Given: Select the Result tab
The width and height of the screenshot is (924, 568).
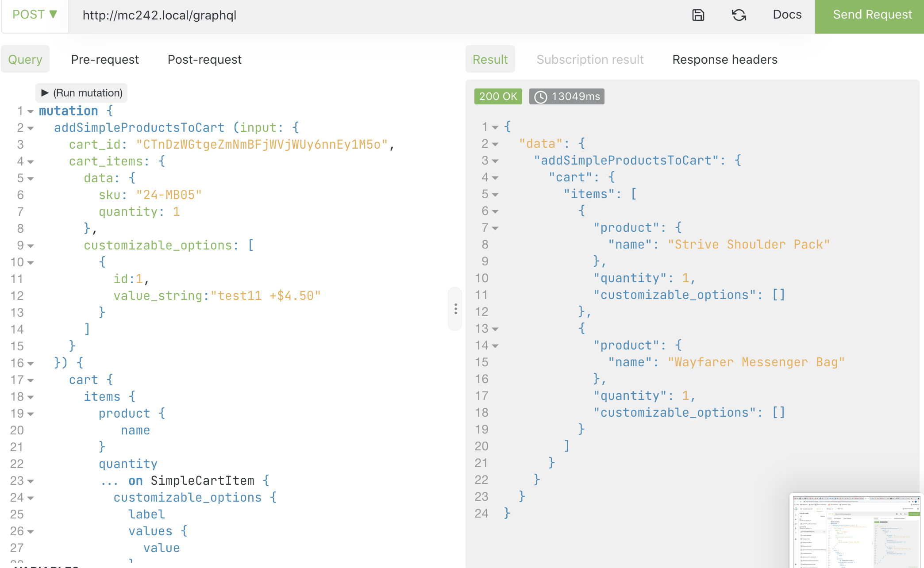Looking at the screenshot, I should (x=490, y=59).
